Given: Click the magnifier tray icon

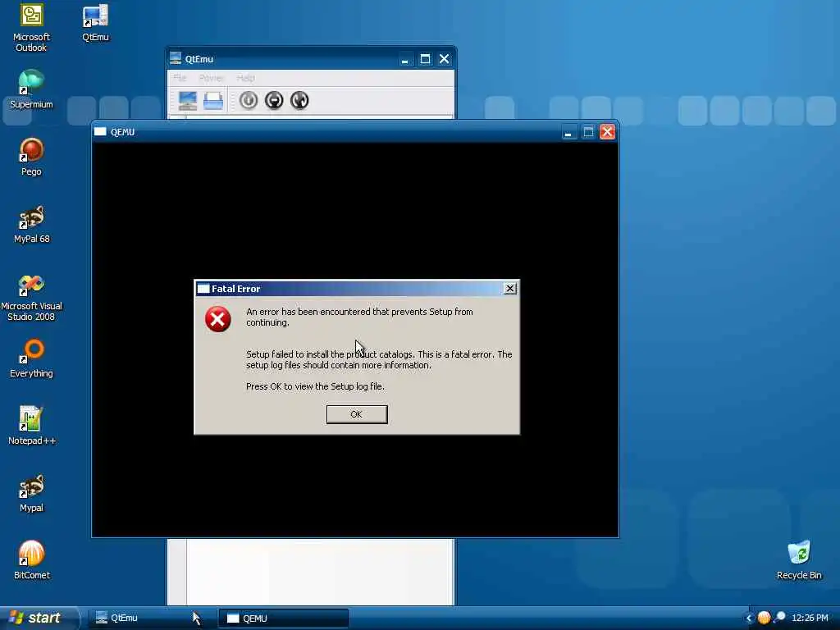Looking at the screenshot, I should 780,618.
